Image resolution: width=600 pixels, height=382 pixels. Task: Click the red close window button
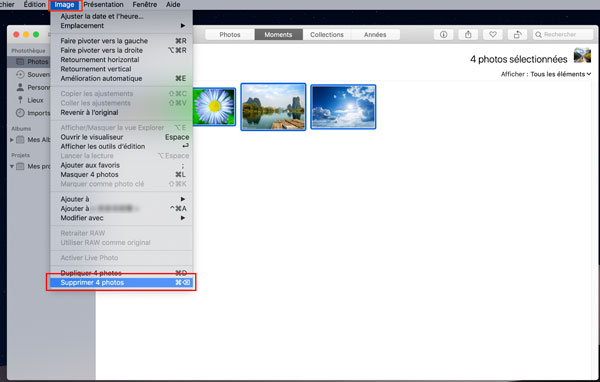(x=16, y=34)
